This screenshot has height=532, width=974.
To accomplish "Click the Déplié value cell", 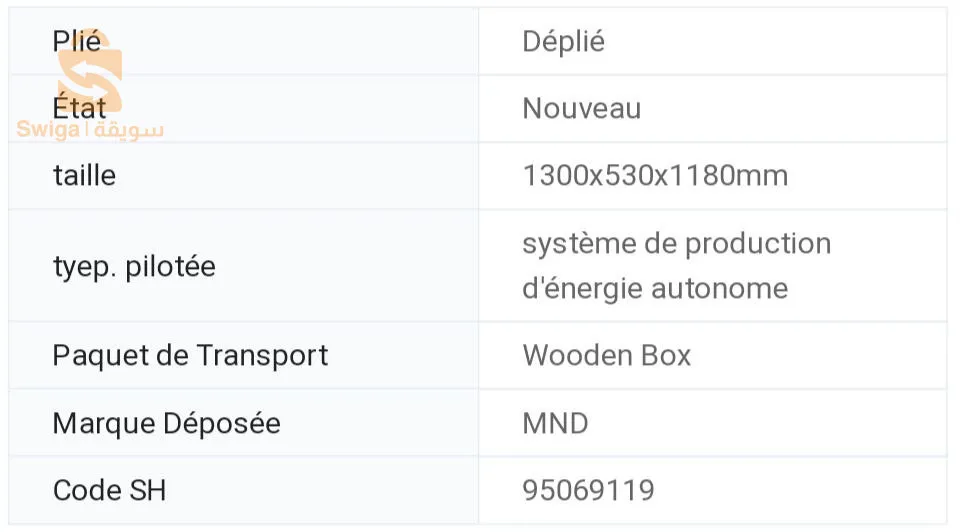I will coord(563,42).
